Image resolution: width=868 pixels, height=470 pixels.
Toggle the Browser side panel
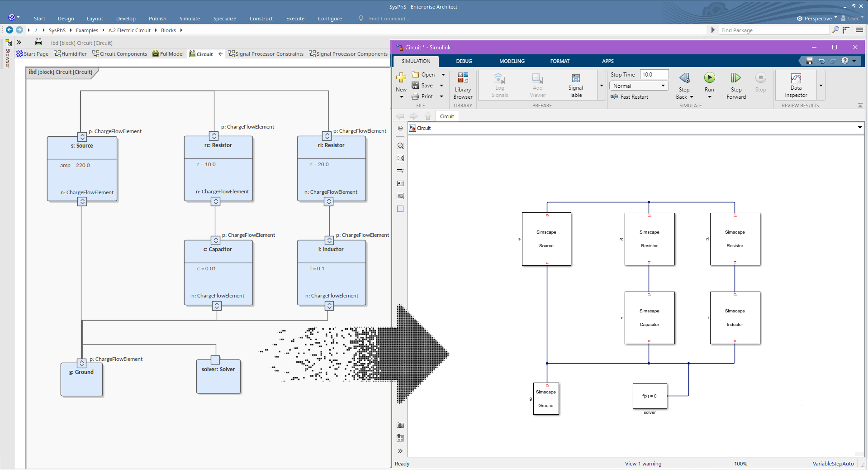(8, 53)
